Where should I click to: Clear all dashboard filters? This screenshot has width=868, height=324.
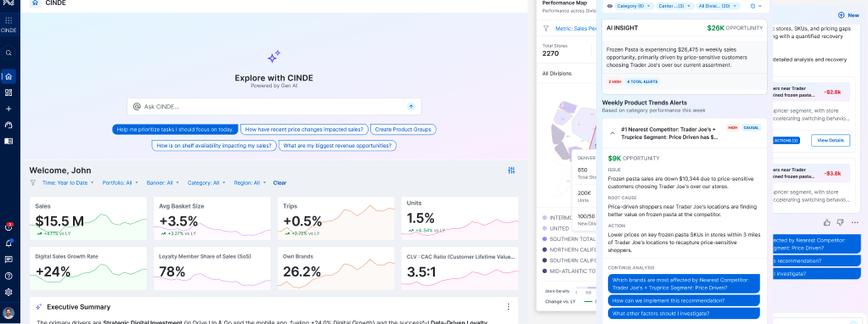pos(279,182)
